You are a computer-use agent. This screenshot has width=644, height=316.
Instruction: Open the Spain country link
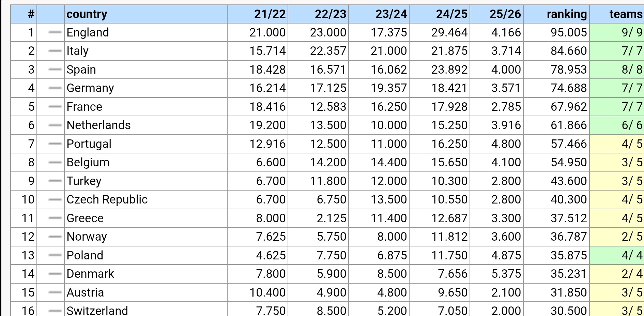click(81, 70)
